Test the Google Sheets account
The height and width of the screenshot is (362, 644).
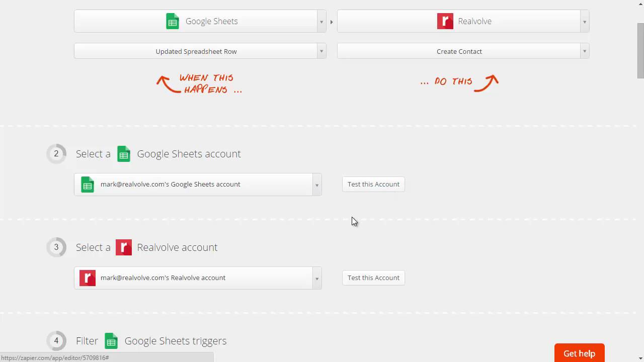(x=373, y=184)
